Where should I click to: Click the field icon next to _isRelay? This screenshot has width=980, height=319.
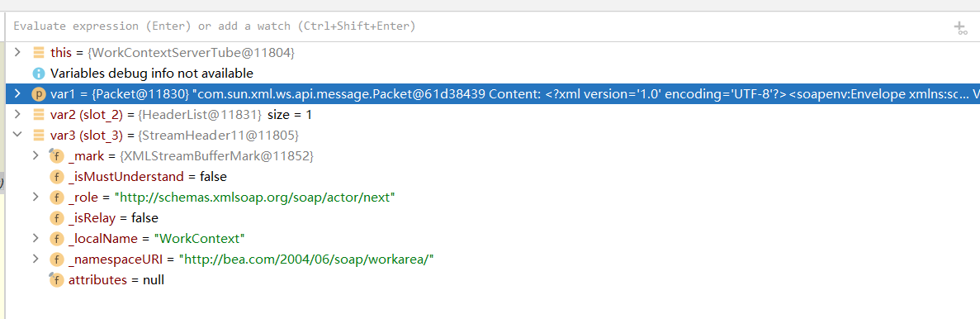click(x=57, y=217)
